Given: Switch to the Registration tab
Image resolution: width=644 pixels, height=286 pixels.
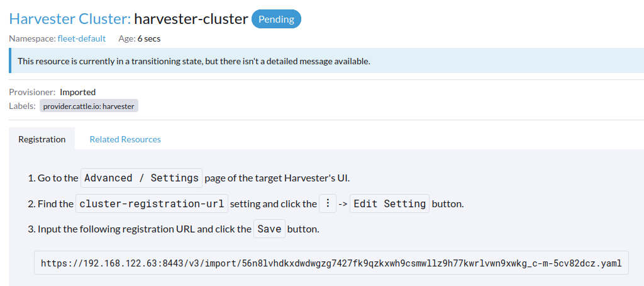Looking at the screenshot, I should pyautogui.click(x=42, y=139).
